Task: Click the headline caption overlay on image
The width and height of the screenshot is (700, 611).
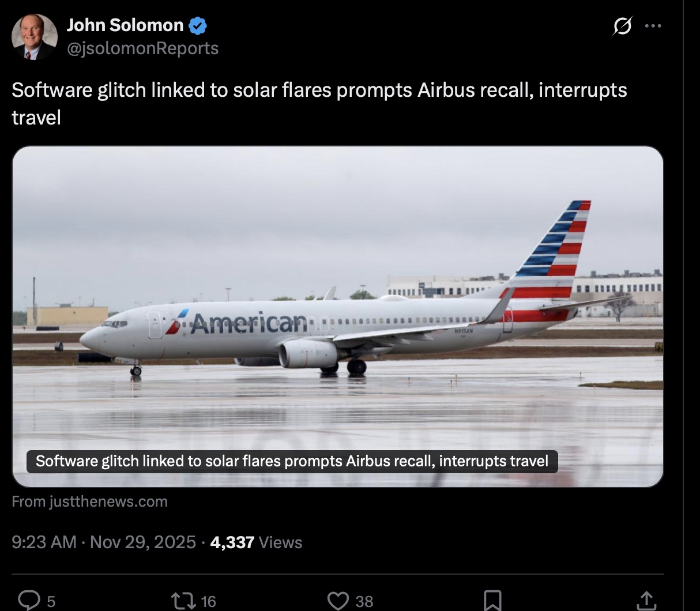Action: tap(292, 461)
